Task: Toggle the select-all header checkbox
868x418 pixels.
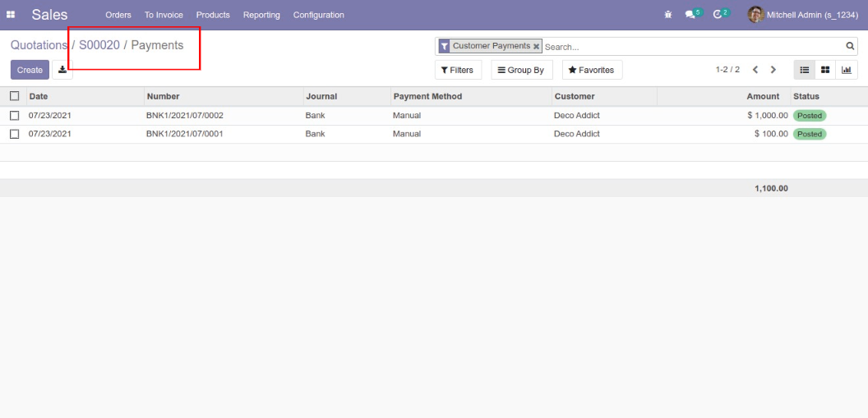Action: tap(15, 96)
